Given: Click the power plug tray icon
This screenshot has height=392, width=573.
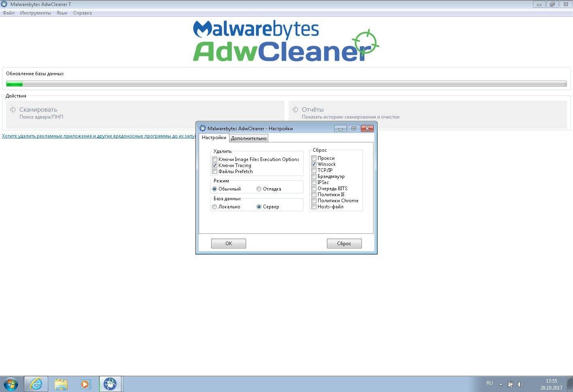Looking at the screenshot, I should [511, 384].
